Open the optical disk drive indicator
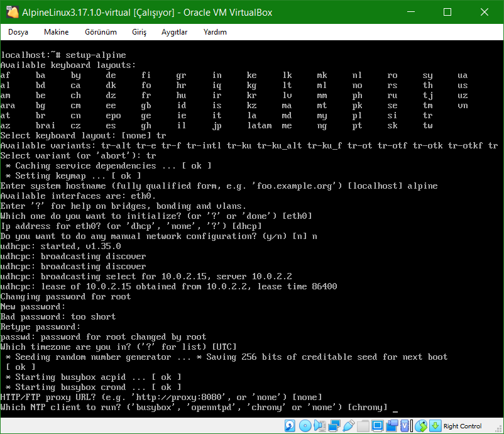This screenshot has height=434, width=504. (x=305, y=426)
